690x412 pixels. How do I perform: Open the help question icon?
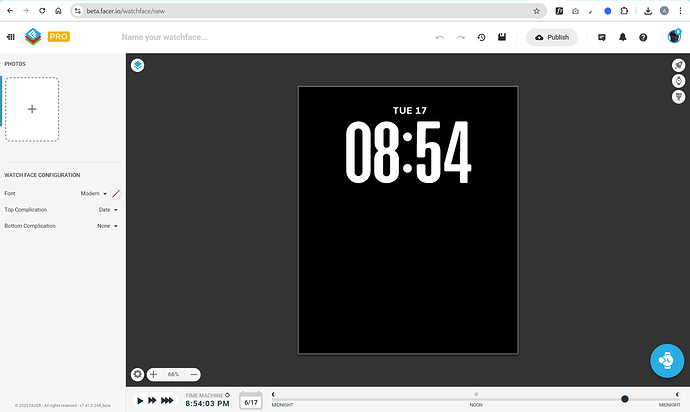[643, 37]
